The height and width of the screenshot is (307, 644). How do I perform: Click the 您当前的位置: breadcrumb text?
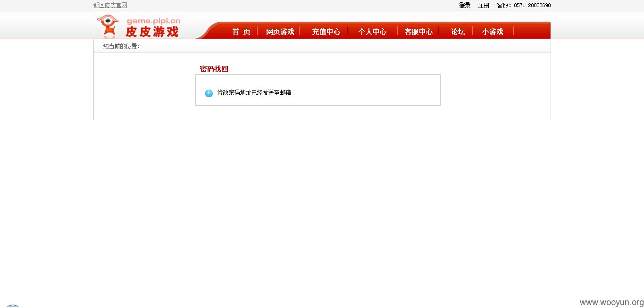[x=122, y=46]
